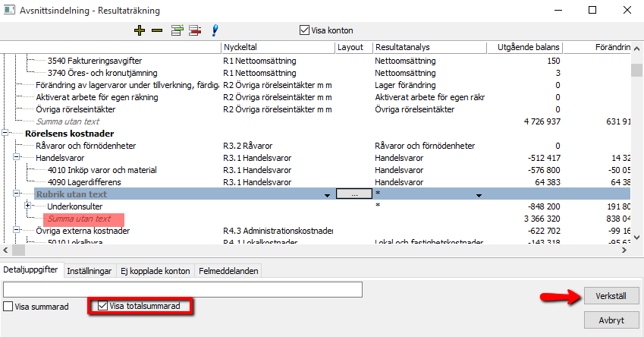
Task: Click the Nyckeltal column header
Action: point(278,47)
